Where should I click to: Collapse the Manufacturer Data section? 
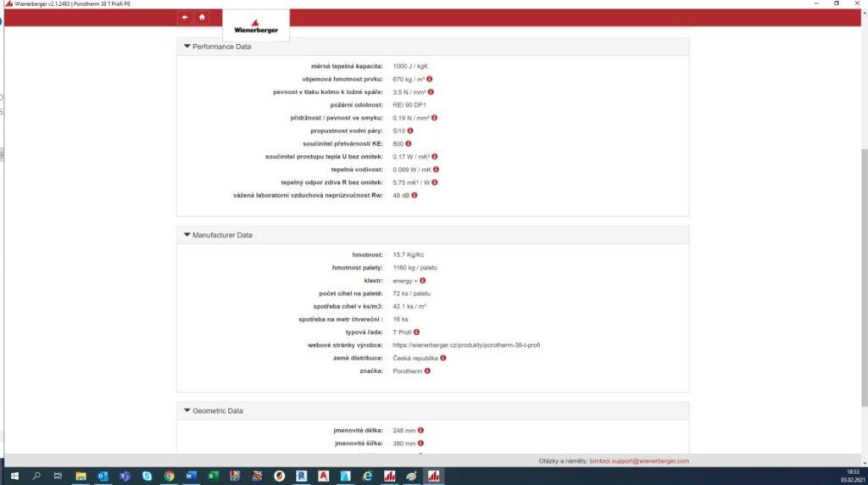pos(187,235)
